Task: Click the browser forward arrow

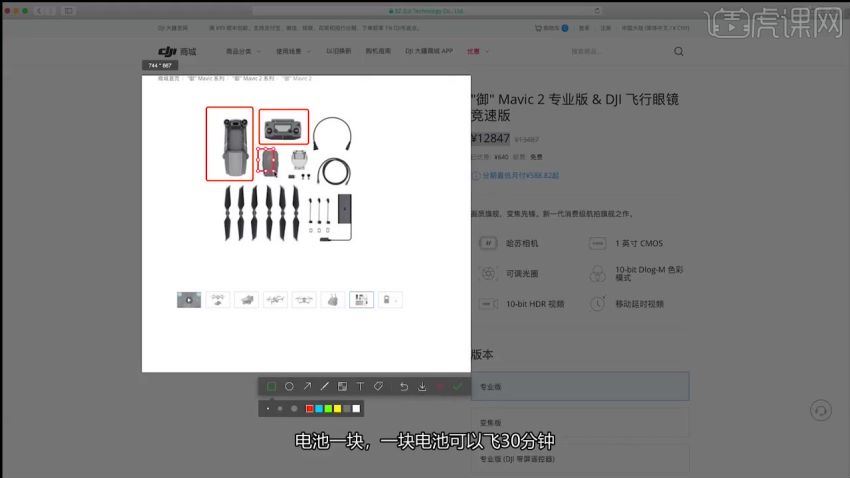Action: click(x=50, y=11)
